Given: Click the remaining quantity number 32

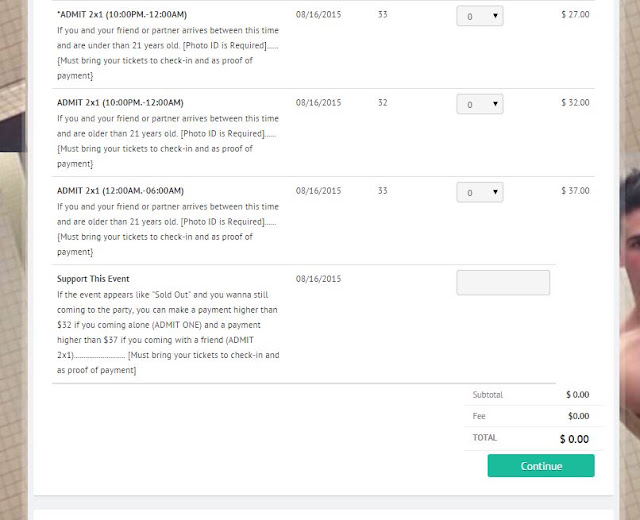Looking at the screenshot, I should 382,103.
